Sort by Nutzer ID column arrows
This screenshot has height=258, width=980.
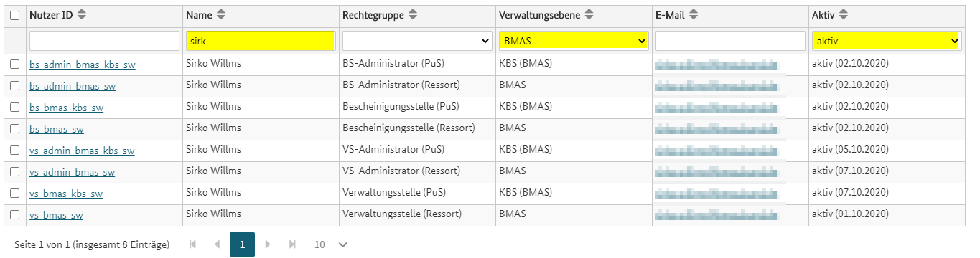(x=82, y=15)
